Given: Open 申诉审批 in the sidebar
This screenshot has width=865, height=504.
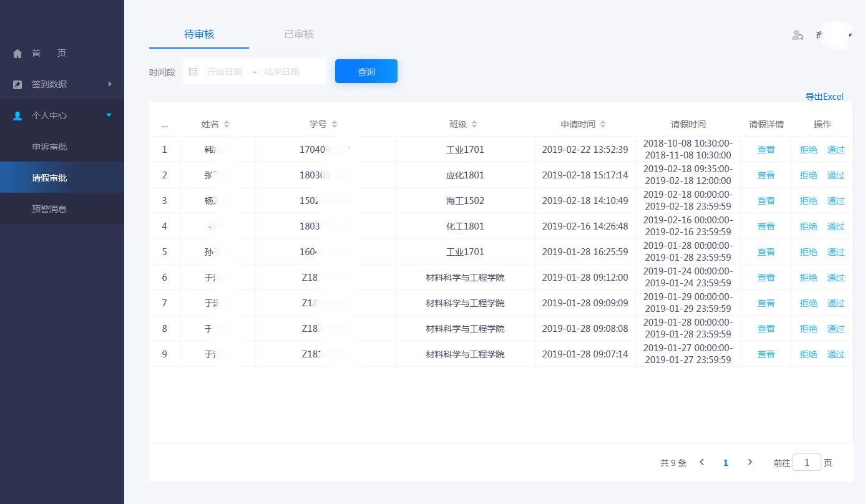Looking at the screenshot, I should 49,147.
